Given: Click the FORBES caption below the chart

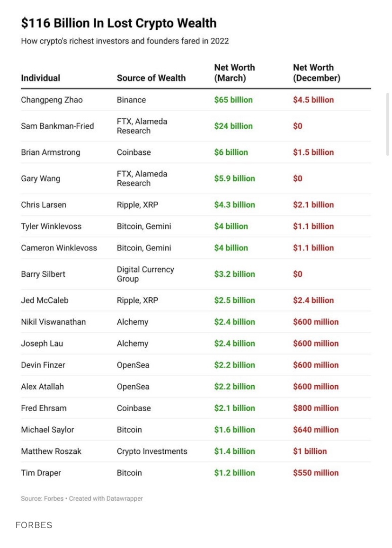Looking at the screenshot, I should pyautogui.click(x=34, y=525).
